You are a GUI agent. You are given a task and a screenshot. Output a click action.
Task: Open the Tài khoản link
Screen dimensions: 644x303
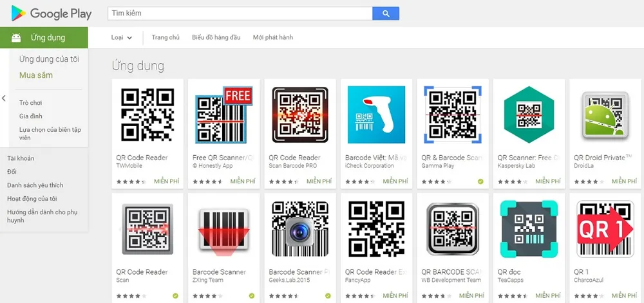tap(21, 158)
